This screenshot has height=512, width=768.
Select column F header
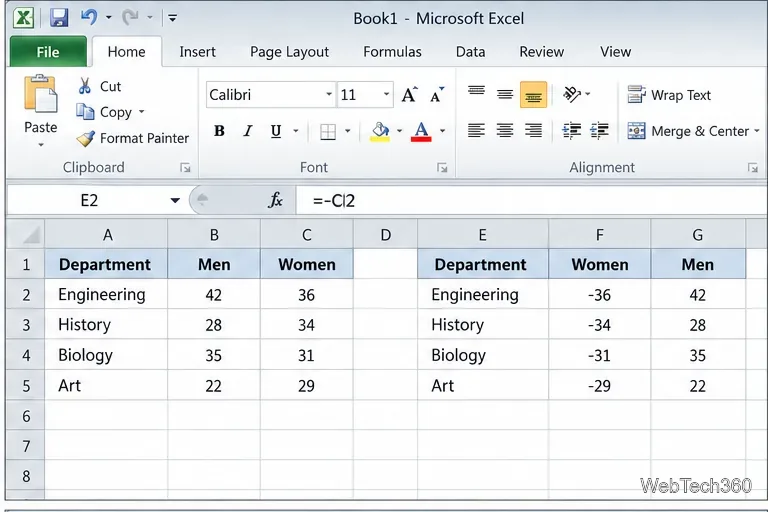(600, 235)
